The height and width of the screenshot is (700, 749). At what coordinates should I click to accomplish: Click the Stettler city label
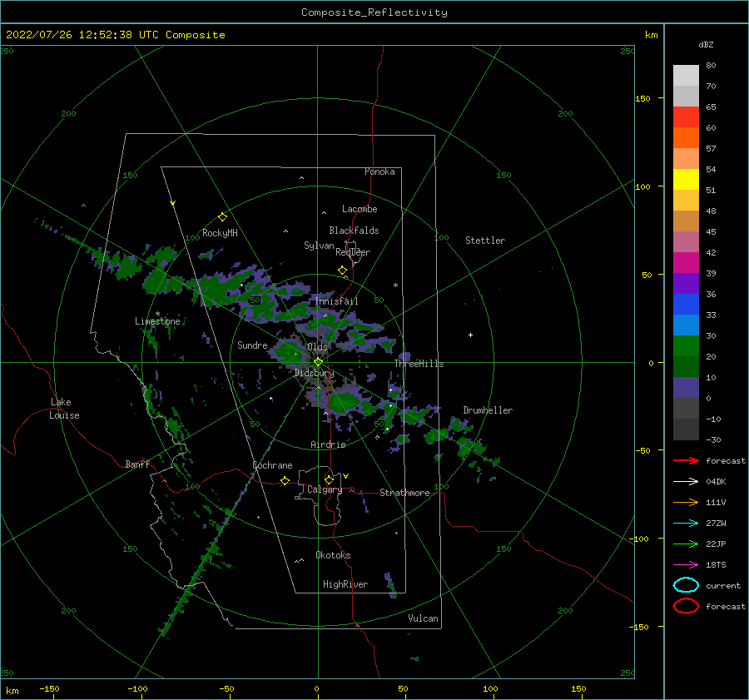[x=485, y=241]
